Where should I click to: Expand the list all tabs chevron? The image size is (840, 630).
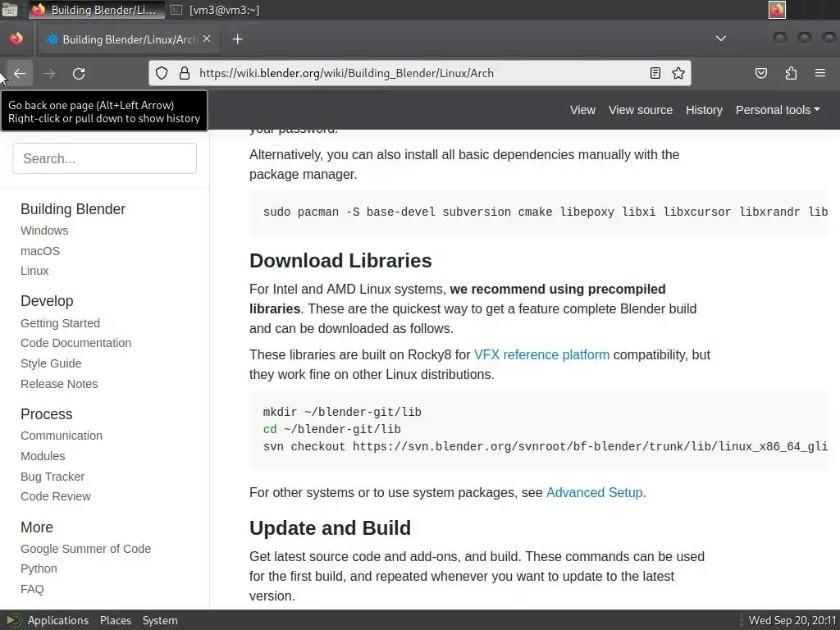[721, 39]
